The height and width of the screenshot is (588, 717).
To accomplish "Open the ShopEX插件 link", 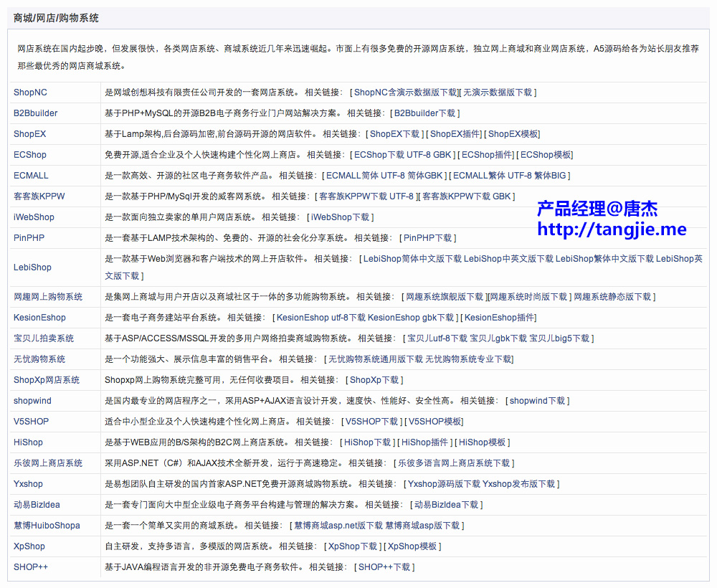I will [x=455, y=134].
